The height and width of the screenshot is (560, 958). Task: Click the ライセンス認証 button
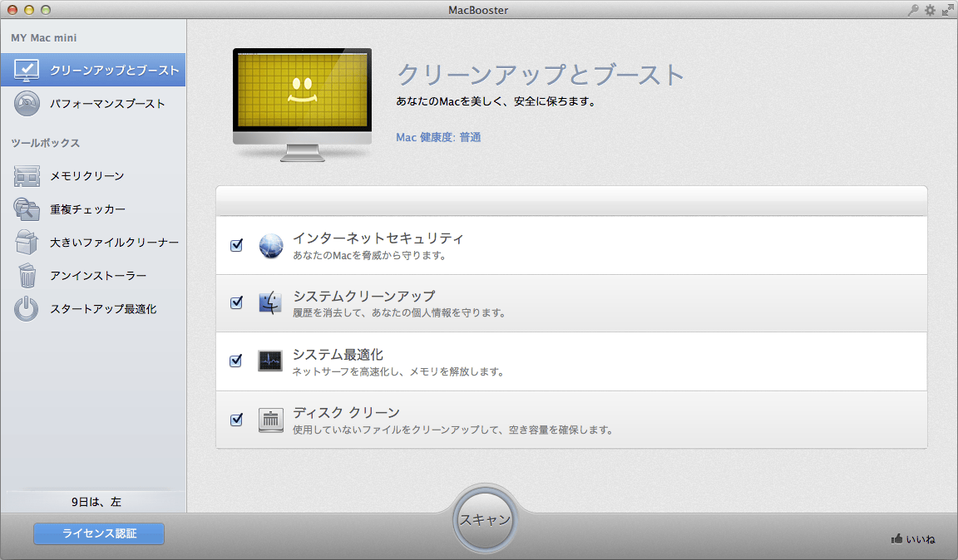point(99,533)
